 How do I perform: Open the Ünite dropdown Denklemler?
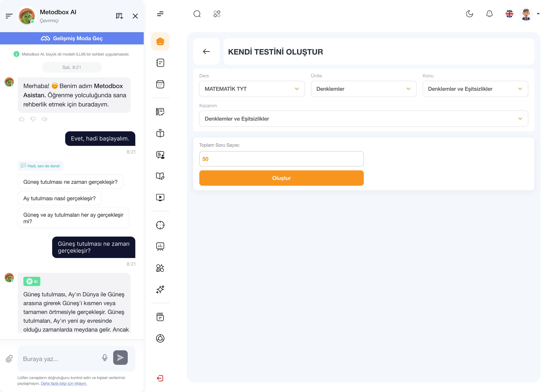coord(363,89)
